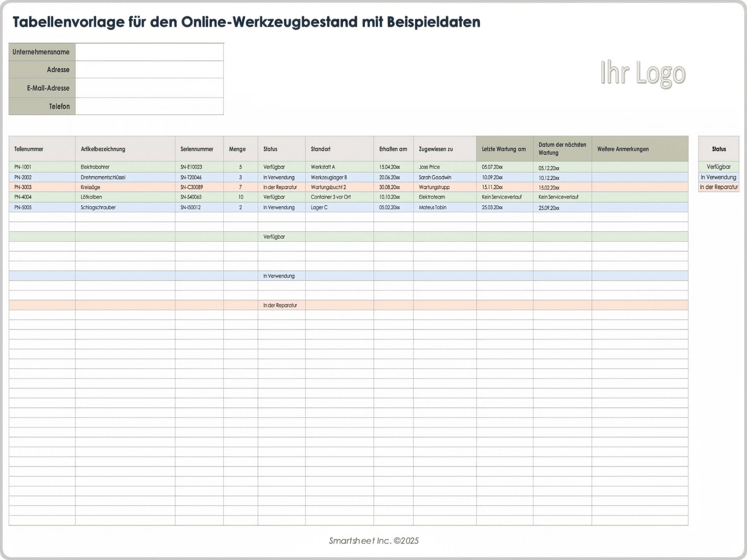The image size is (747, 560).
Task: Click the Drehmomentschlüssel cell
Action: coord(125,177)
